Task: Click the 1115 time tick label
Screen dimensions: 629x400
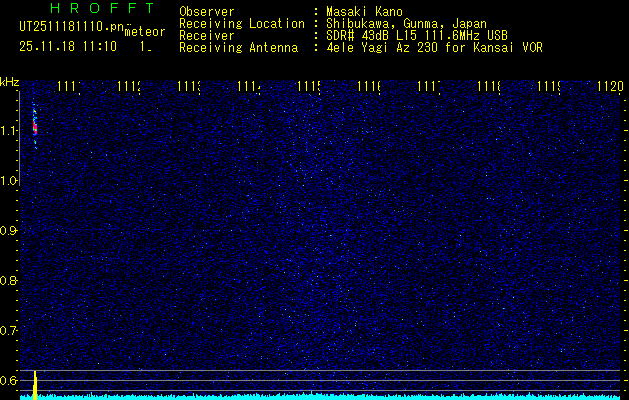Action: pyautogui.click(x=308, y=86)
